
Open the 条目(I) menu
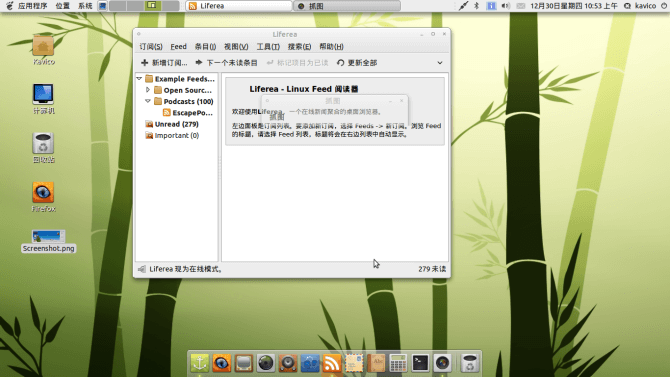pyautogui.click(x=206, y=47)
